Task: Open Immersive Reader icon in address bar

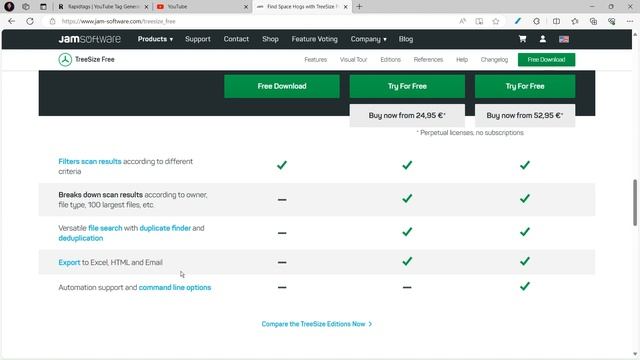Action: (479, 21)
